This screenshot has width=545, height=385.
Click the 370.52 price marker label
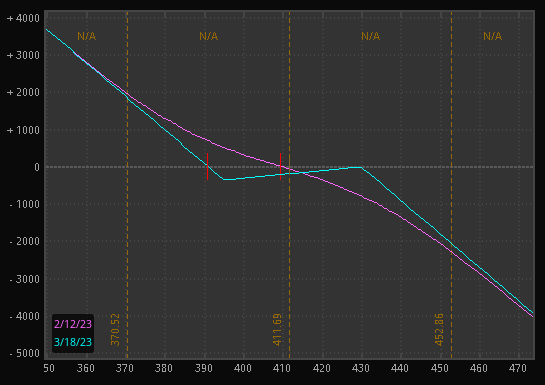pos(115,330)
